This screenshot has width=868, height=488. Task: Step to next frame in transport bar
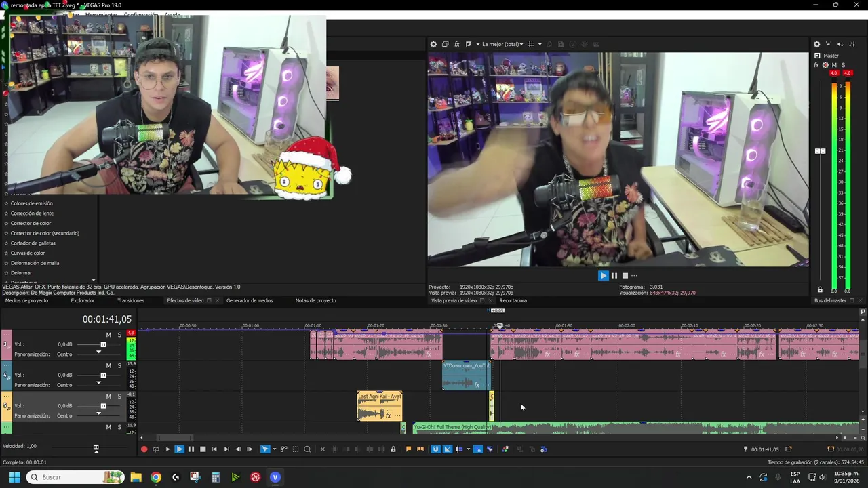tap(250, 449)
